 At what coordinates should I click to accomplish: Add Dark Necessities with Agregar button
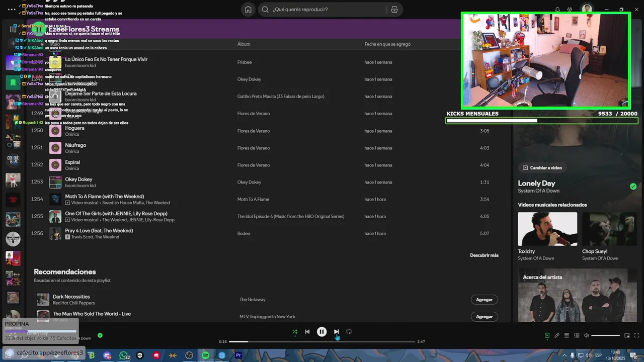(484, 300)
